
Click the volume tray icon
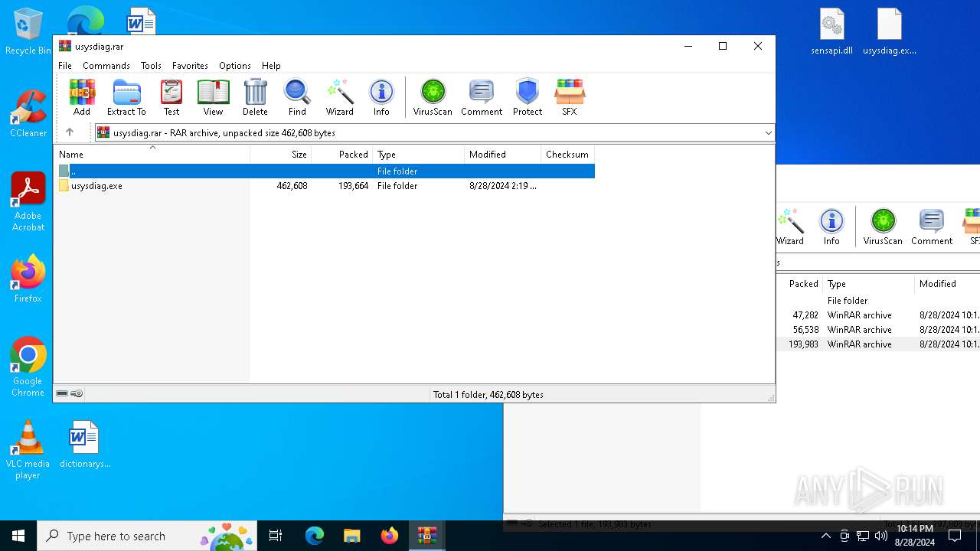881,536
